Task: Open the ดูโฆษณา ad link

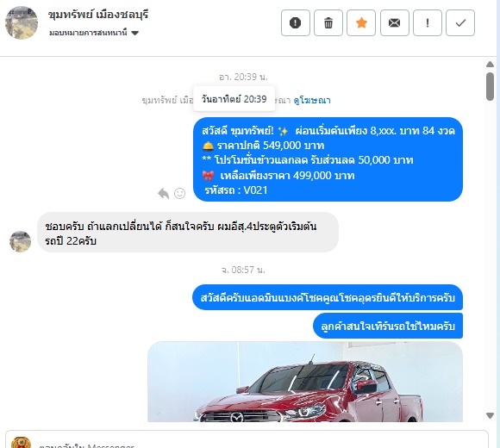Action: pyautogui.click(x=312, y=101)
